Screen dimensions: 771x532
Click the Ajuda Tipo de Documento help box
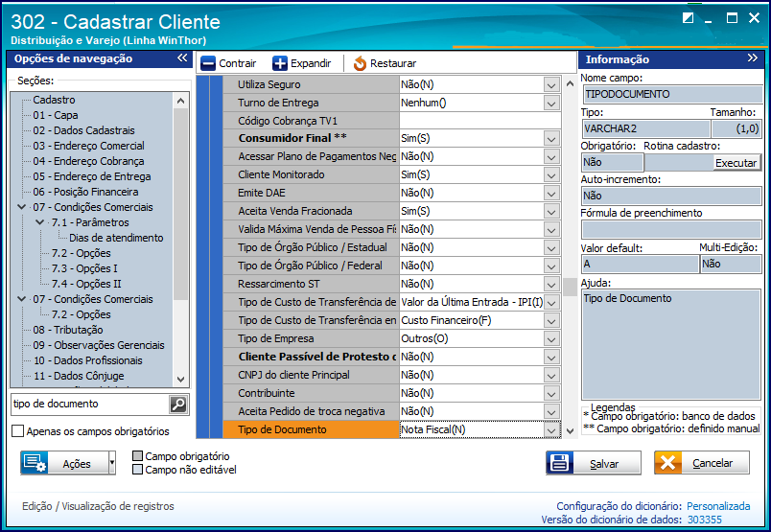pos(671,345)
